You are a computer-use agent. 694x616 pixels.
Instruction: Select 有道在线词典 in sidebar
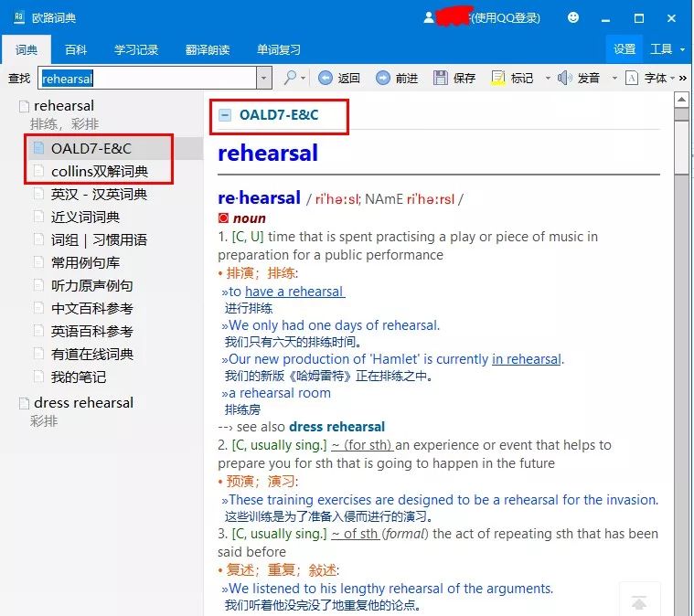tap(92, 355)
